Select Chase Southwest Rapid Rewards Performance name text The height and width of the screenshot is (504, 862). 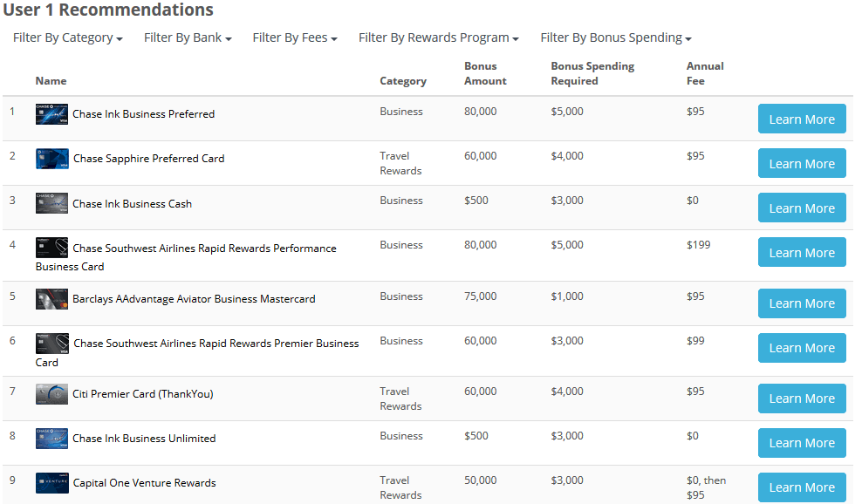click(186, 256)
